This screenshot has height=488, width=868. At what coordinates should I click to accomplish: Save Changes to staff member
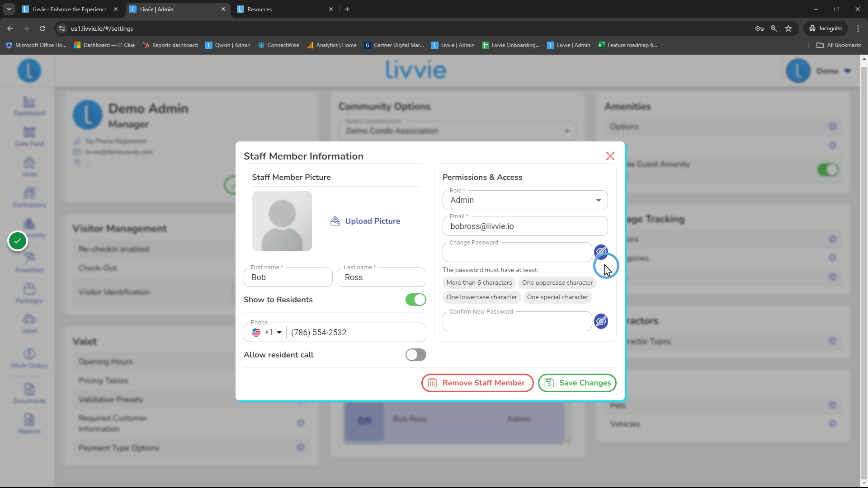click(577, 383)
